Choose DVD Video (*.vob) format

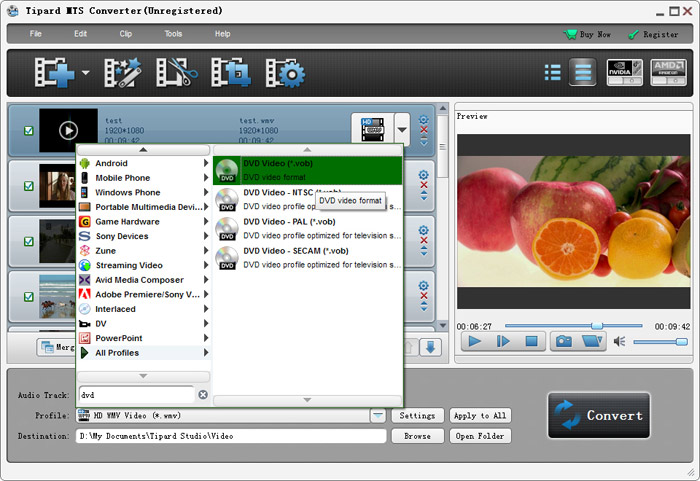308,171
